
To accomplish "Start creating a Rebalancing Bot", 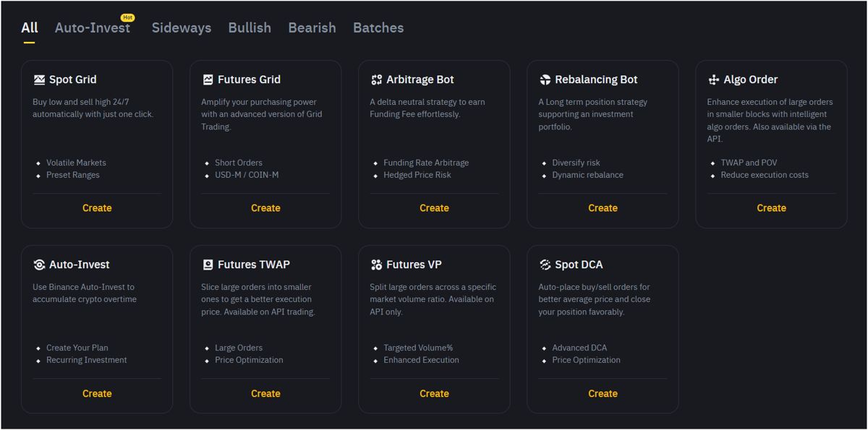I will pos(603,208).
